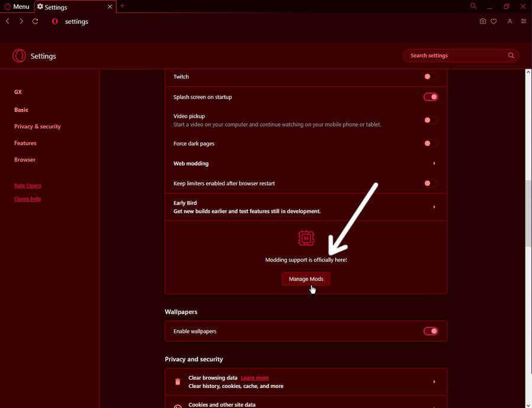Click the Modding support is officially here text

306,260
